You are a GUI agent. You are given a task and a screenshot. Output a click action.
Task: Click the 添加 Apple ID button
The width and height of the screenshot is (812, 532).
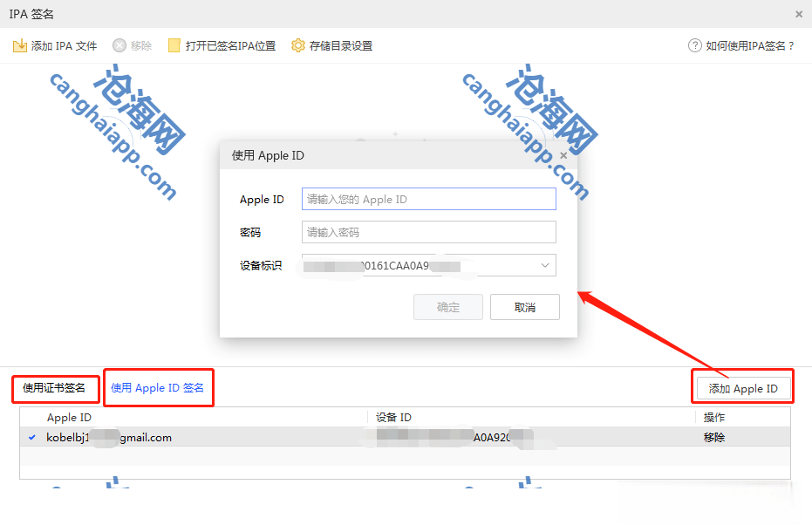pyautogui.click(x=742, y=388)
